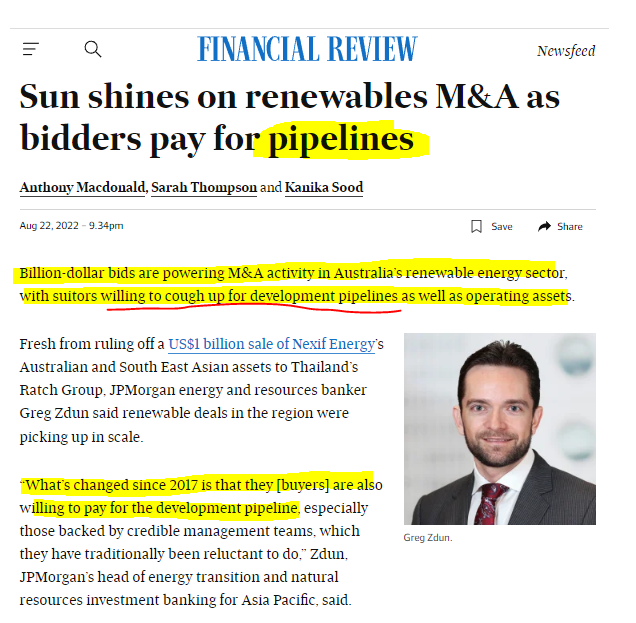
Task: Follow the US$1 billion Nexif Energy link
Action: tap(271, 344)
